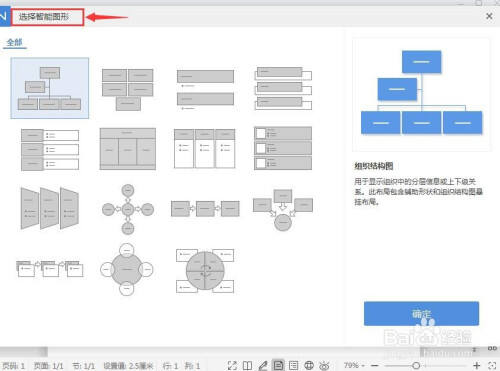Select the four-quadrant cycle matrix layout
500x371 pixels.
[x=205, y=271]
